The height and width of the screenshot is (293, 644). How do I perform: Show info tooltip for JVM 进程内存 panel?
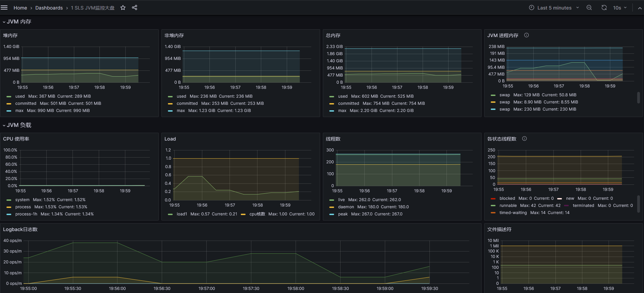point(527,35)
